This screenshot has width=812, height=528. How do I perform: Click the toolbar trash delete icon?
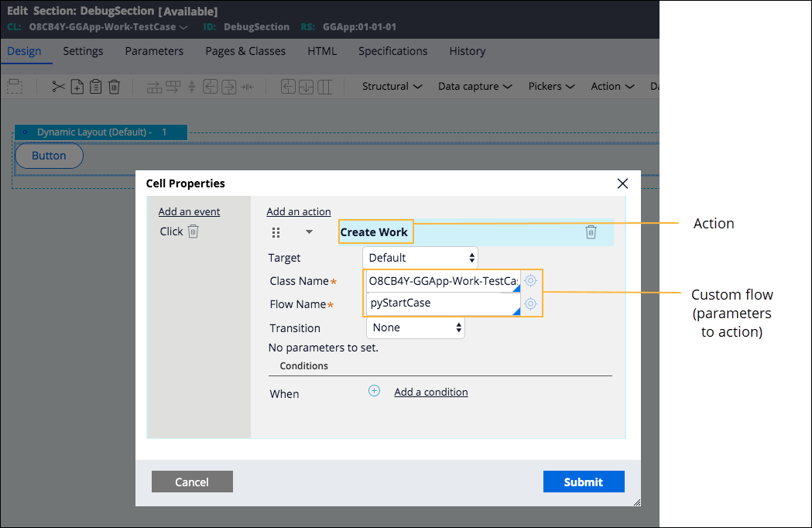114,87
